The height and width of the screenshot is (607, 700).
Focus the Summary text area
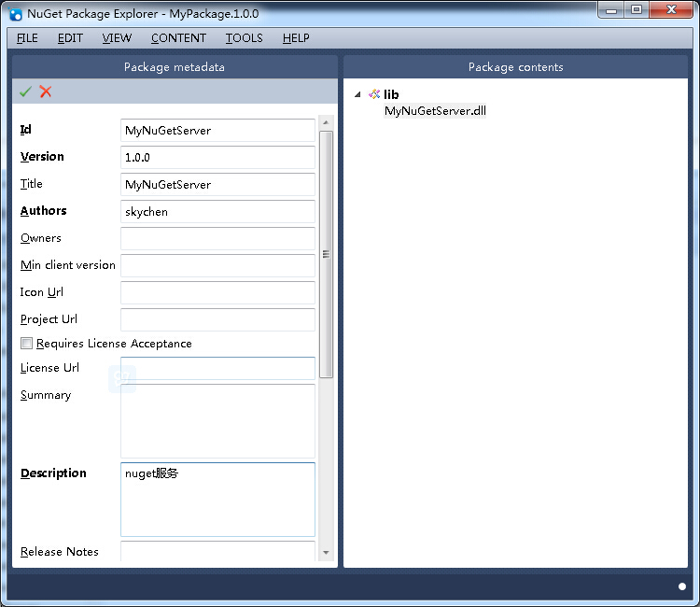coord(217,421)
